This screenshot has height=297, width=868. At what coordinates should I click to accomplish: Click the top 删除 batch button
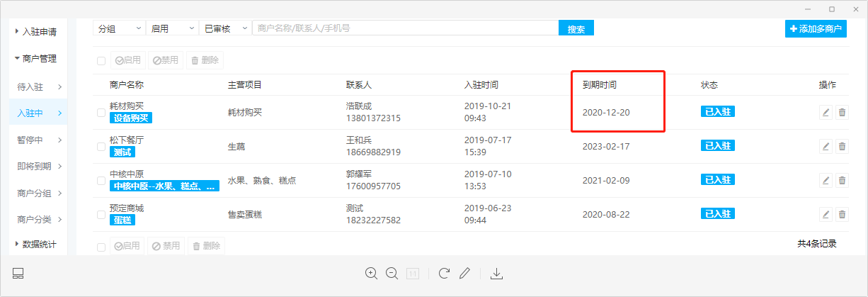[x=205, y=60]
